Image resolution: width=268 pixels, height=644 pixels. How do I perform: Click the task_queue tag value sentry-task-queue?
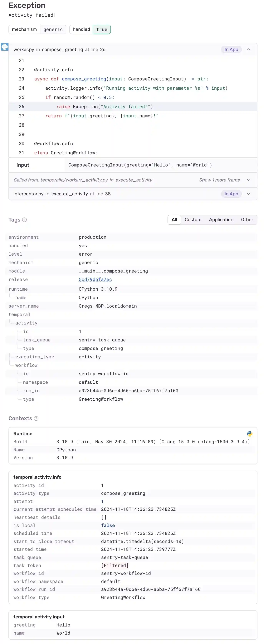(x=102, y=340)
